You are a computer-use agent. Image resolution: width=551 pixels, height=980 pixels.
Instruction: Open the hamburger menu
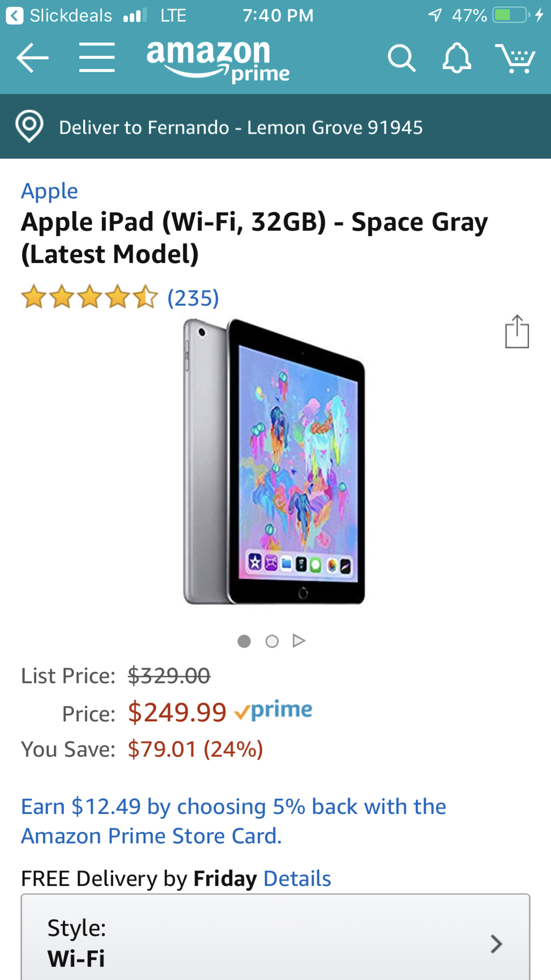pyautogui.click(x=97, y=57)
